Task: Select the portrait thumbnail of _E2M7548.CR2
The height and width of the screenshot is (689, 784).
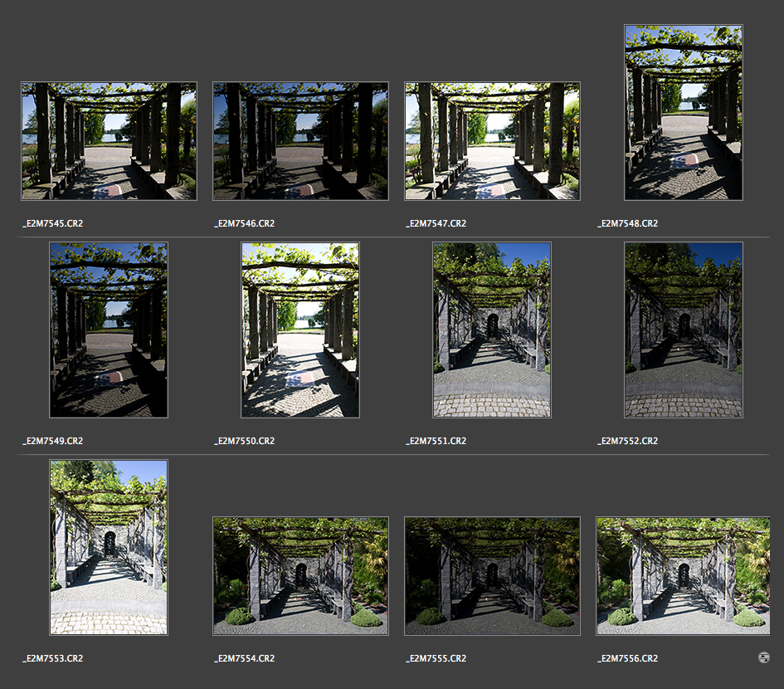Action: click(683, 113)
